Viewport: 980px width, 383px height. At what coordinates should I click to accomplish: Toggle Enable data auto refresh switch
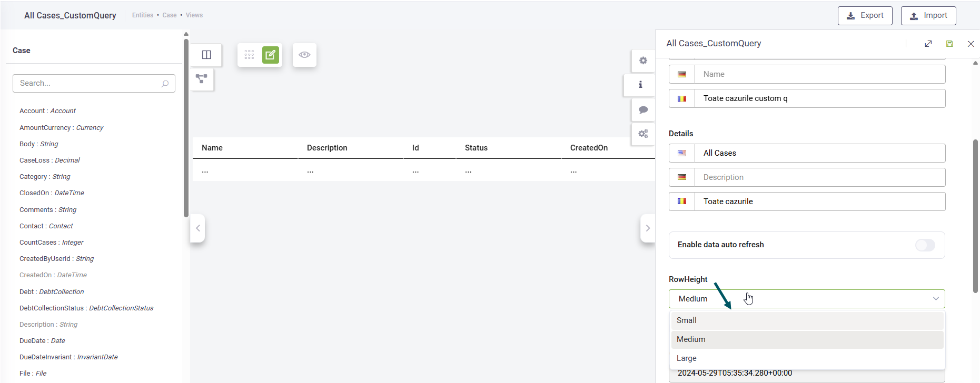coord(925,245)
